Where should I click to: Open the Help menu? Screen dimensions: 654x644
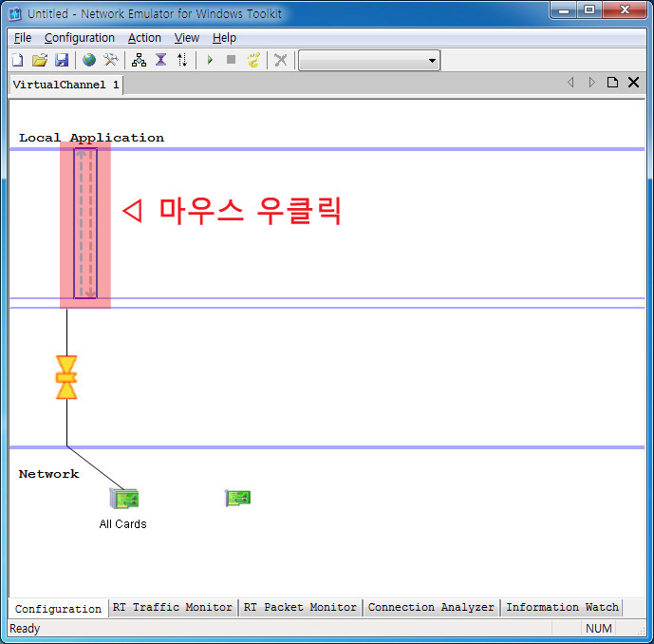pyautogui.click(x=224, y=38)
